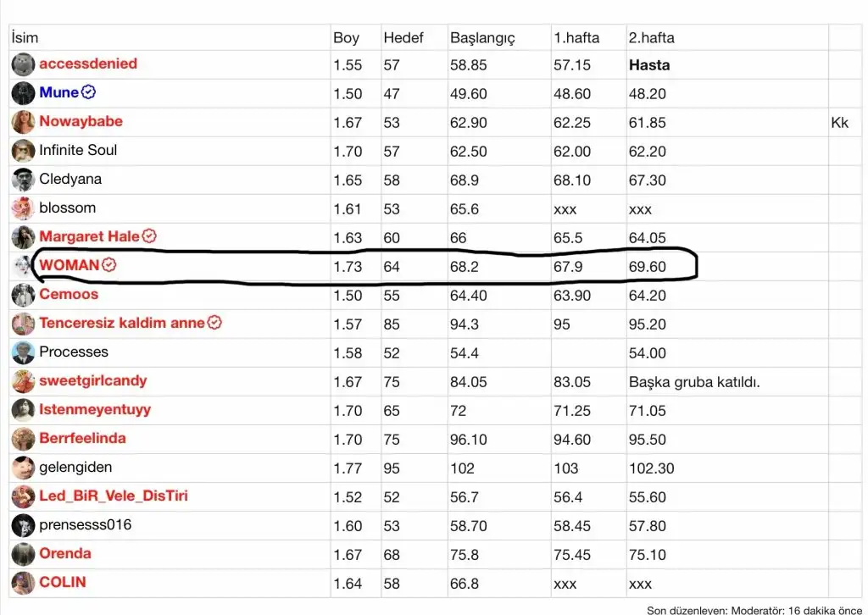Viewport: 868px width, 615px height.
Task: Open the COLIN user profile
Action: [x=63, y=582]
